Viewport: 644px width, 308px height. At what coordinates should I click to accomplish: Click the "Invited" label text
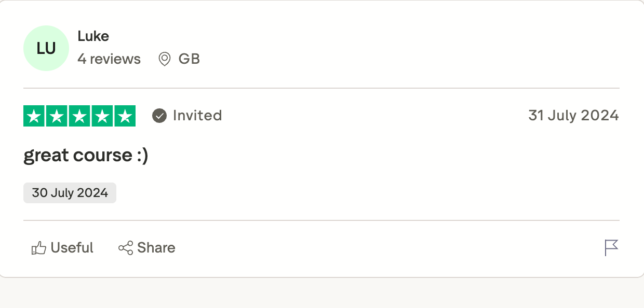tap(197, 115)
